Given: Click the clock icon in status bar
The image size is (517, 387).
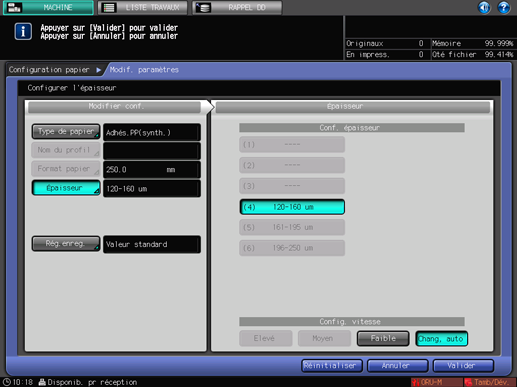Looking at the screenshot, I should coord(7,382).
